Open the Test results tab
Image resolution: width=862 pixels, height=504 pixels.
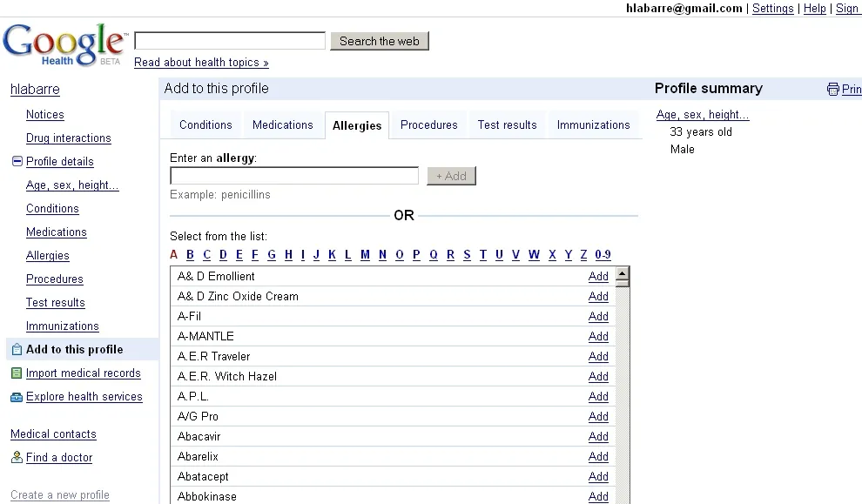507,124
